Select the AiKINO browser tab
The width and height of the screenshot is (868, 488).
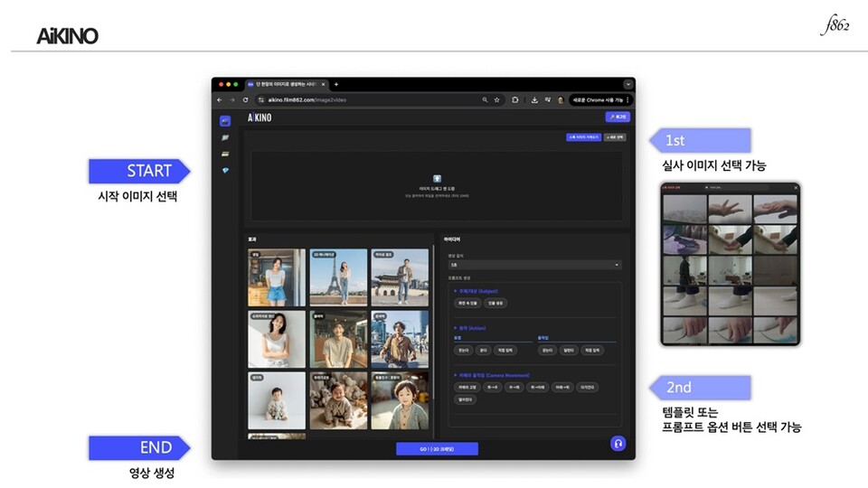[287, 84]
